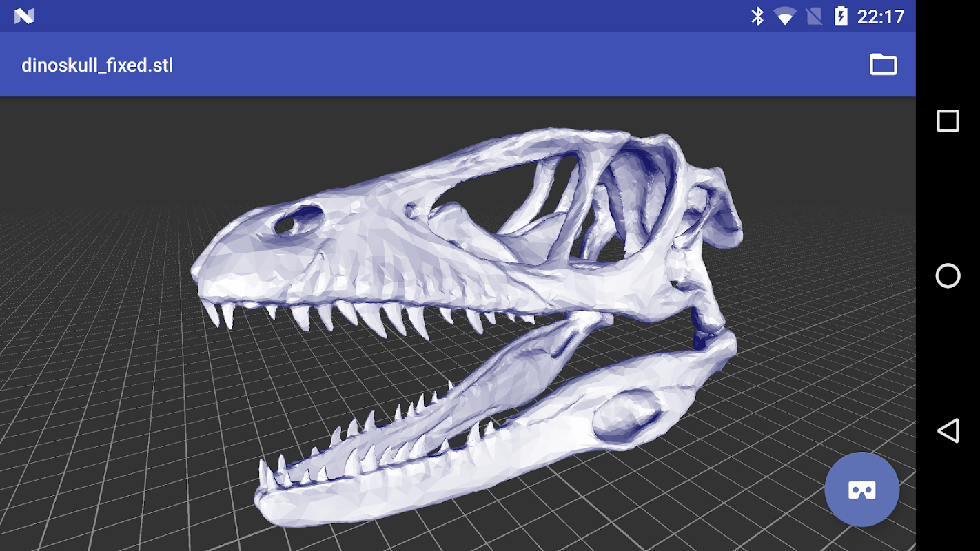
Task: Tap the no-SIM card status icon
Action: pyautogui.click(x=814, y=16)
